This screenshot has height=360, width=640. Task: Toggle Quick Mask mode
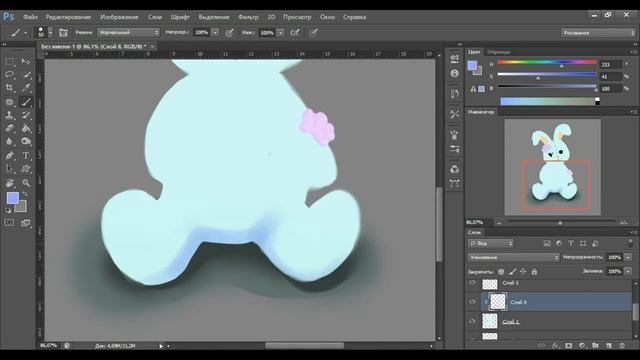pos(9,222)
